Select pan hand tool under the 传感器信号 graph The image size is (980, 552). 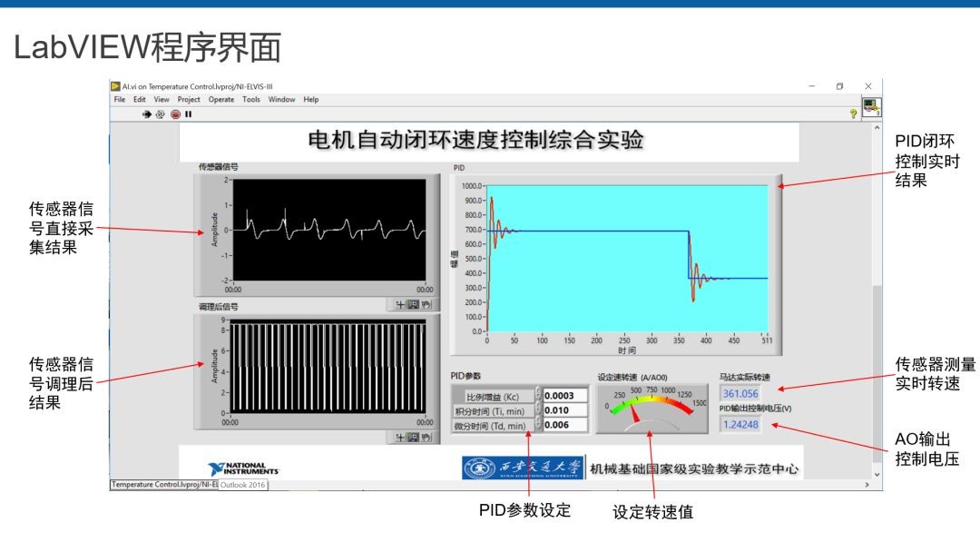click(x=426, y=304)
